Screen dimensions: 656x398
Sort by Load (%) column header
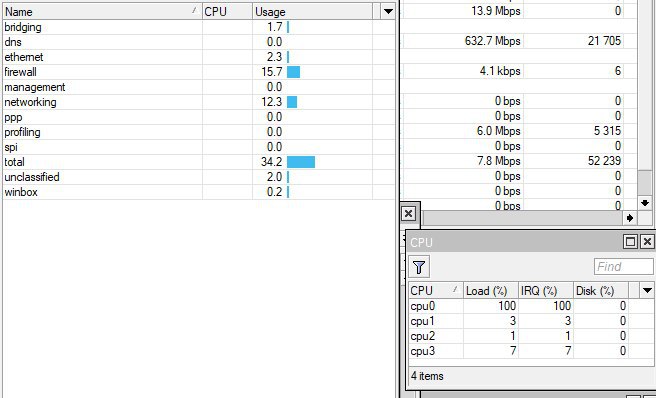point(490,290)
